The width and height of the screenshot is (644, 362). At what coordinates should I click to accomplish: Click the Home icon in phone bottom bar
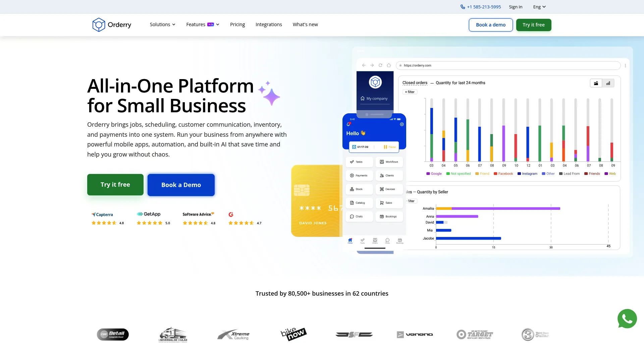click(350, 241)
